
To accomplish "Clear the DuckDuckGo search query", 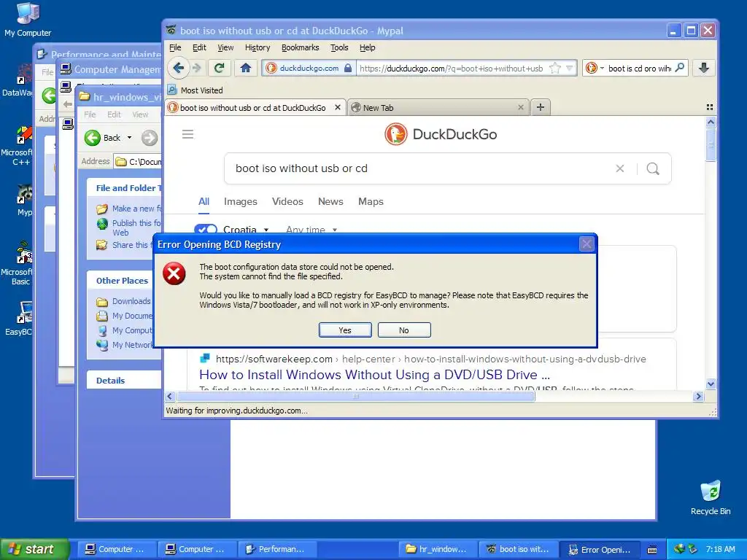I will click(620, 168).
